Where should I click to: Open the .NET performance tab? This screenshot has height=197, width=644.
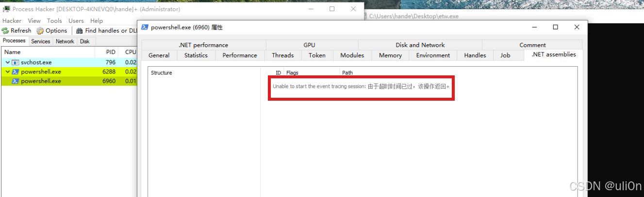click(x=203, y=45)
